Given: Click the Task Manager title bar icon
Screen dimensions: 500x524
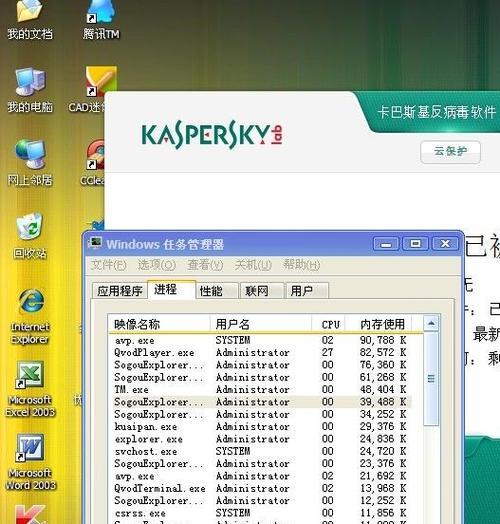Looking at the screenshot, I should (96, 243).
